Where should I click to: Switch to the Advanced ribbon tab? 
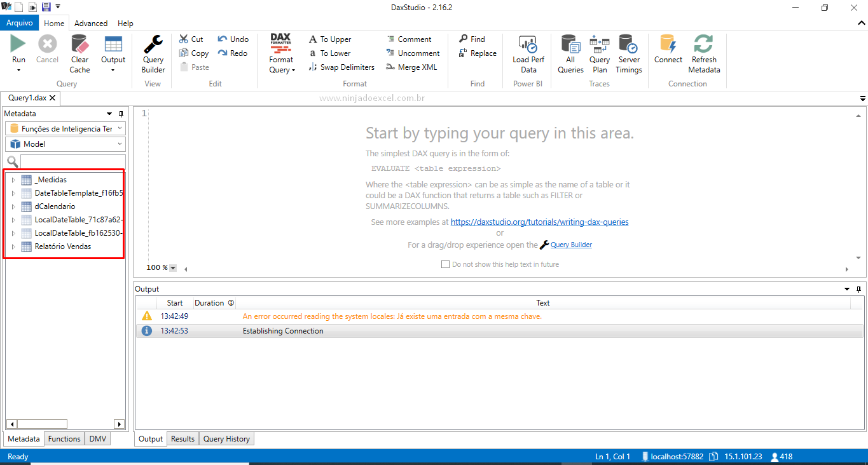click(91, 24)
